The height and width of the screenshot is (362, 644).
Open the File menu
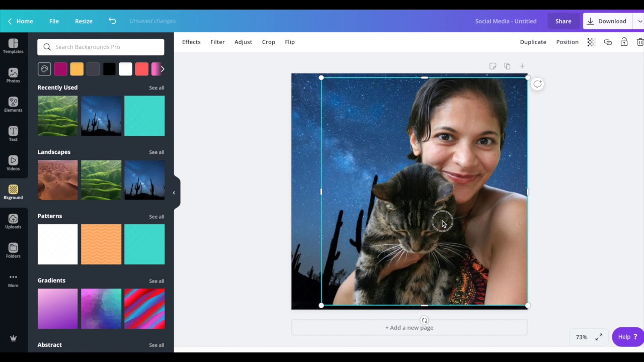[x=54, y=21]
